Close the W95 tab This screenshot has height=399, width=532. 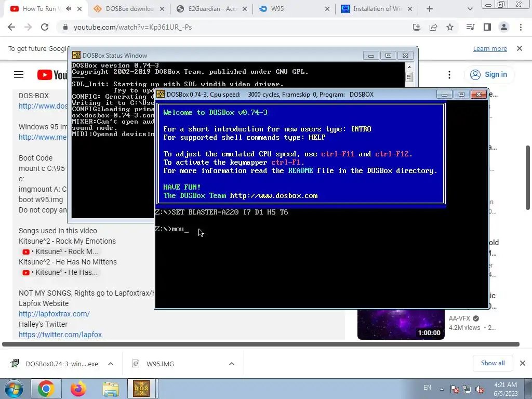click(x=327, y=9)
